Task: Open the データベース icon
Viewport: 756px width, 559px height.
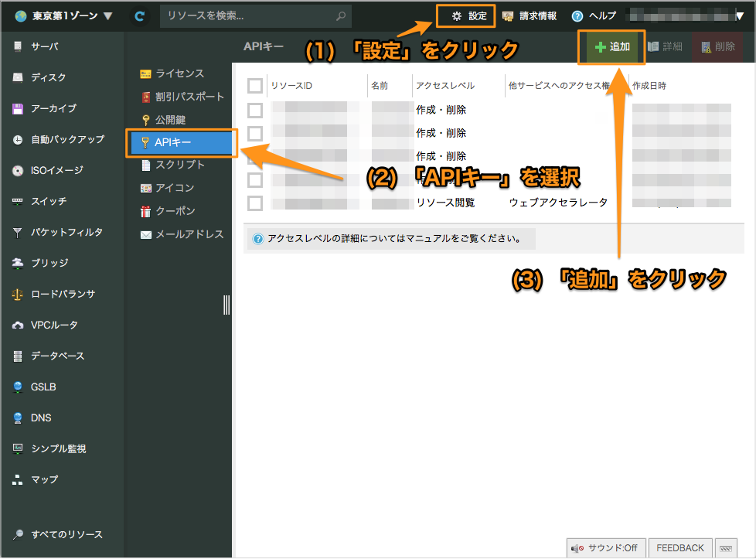Action: click(18, 356)
